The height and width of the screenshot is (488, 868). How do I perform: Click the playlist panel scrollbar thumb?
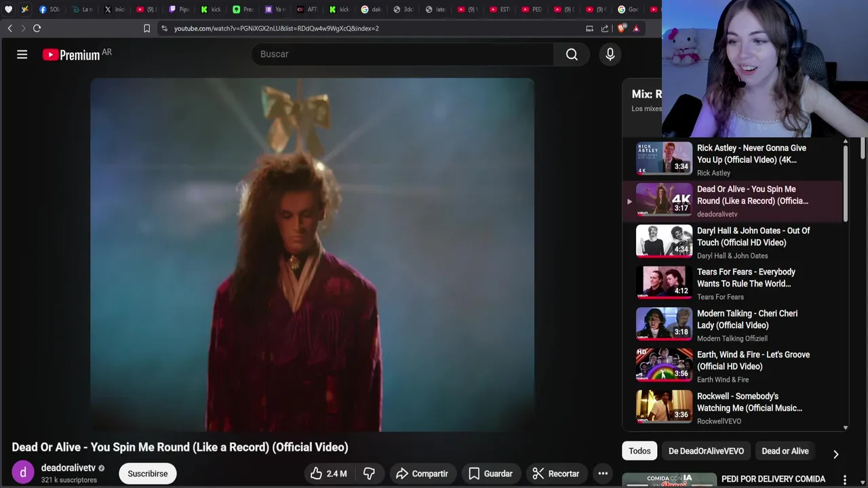coord(845,183)
